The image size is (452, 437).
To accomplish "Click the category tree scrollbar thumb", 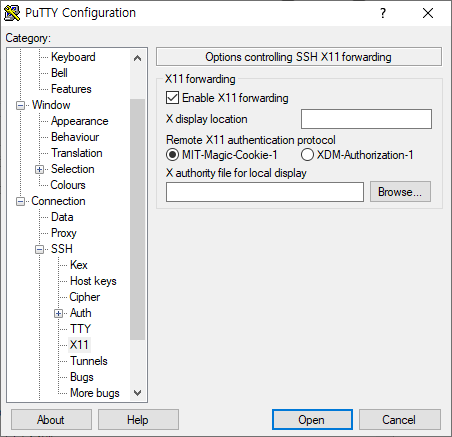I will click(x=137, y=219).
